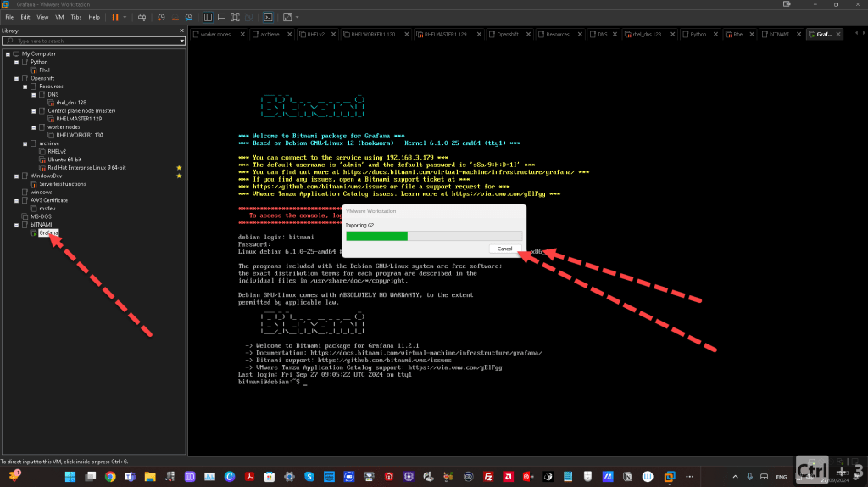Cancel the Importing G2 dialog
Viewport: 868px width, 487px height.
point(504,249)
